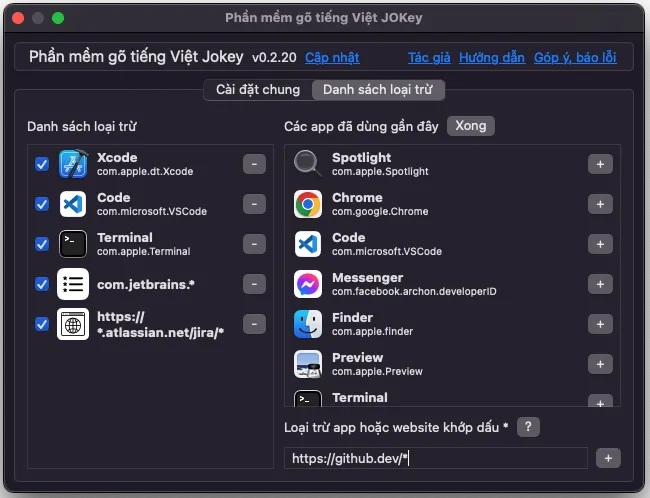Viewport: 650px width, 498px height.
Task: Select the com.apple.Spotlight bundle text
Action: coord(380,172)
